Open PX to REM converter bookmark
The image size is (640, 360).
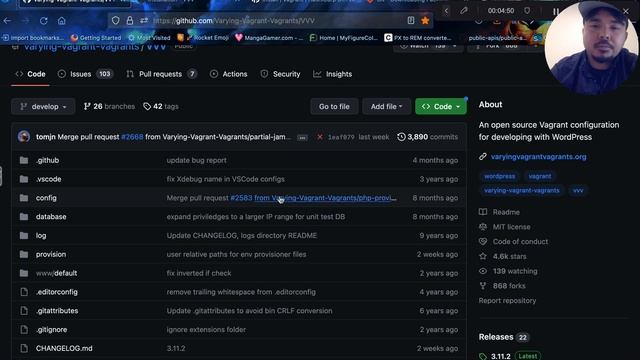(x=418, y=38)
